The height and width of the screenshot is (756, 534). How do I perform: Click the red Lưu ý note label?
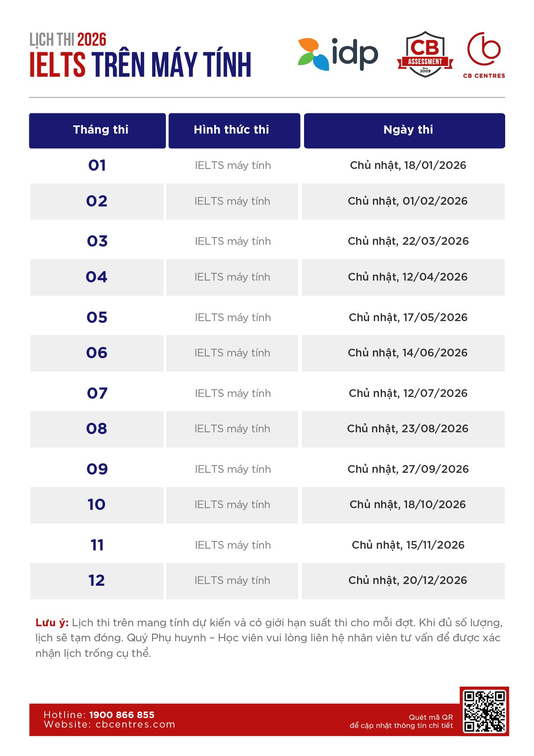(x=52, y=623)
